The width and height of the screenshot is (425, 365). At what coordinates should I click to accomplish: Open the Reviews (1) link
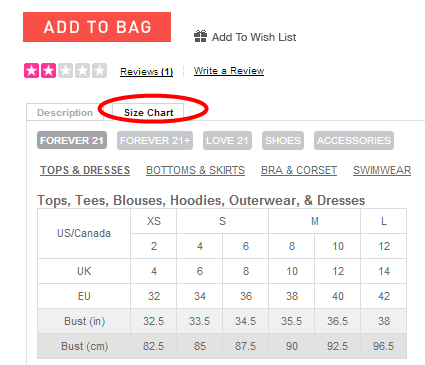[x=147, y=72]
